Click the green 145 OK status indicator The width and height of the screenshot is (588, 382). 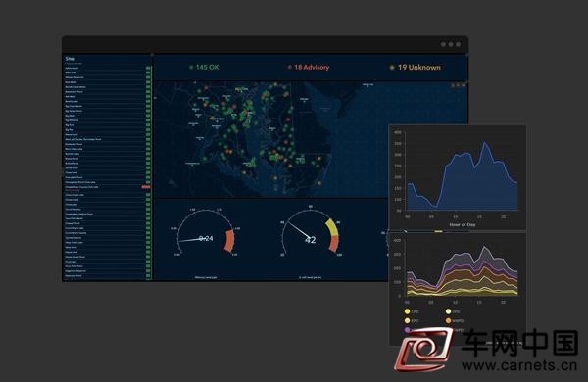click(204, 68)
